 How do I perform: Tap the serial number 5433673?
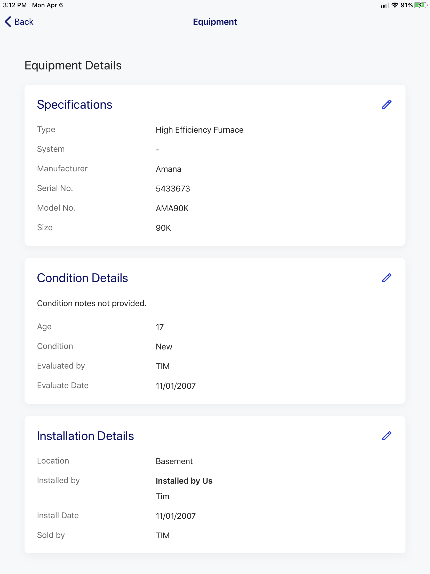point(173,189)
